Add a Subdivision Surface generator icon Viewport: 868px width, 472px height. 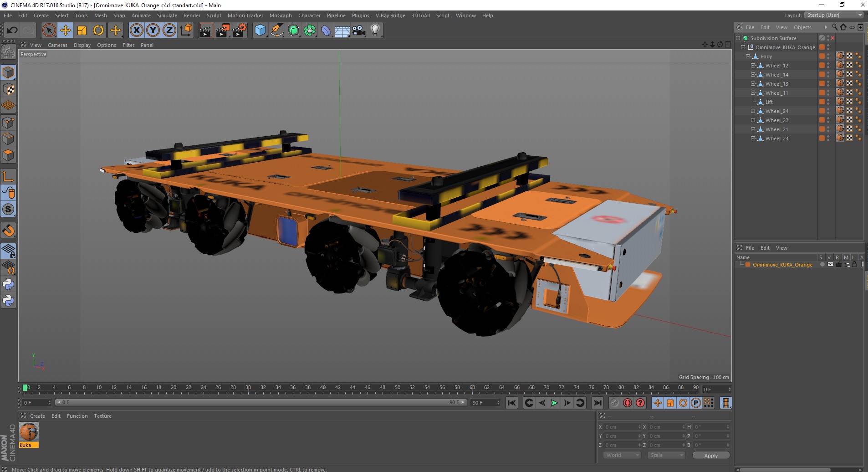(293, 31)
